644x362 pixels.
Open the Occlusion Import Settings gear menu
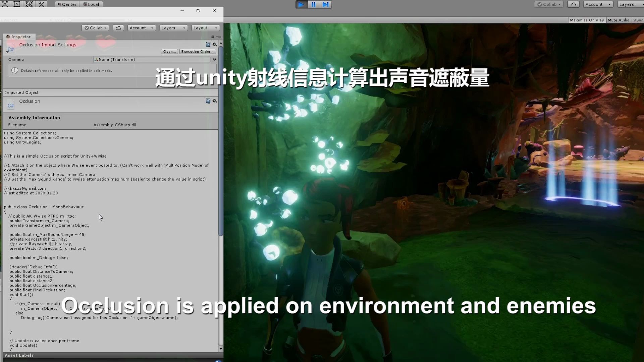coord(215,44)
